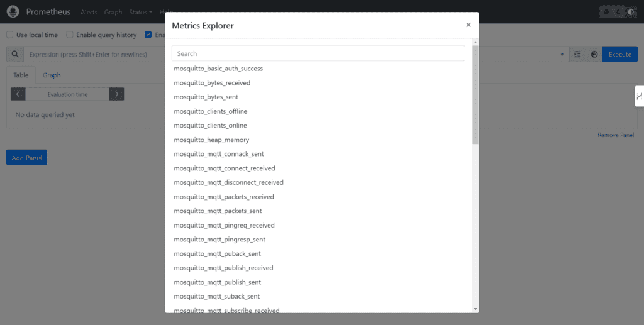Select mosquitto_mqtt_pingreq_received metric

coord(225,225)
